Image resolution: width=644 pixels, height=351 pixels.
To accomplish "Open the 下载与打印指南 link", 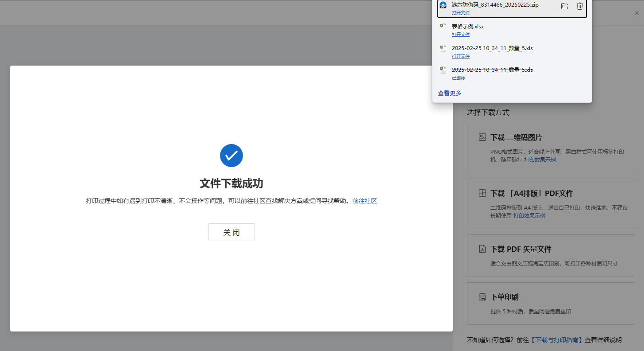I will 556,340.
